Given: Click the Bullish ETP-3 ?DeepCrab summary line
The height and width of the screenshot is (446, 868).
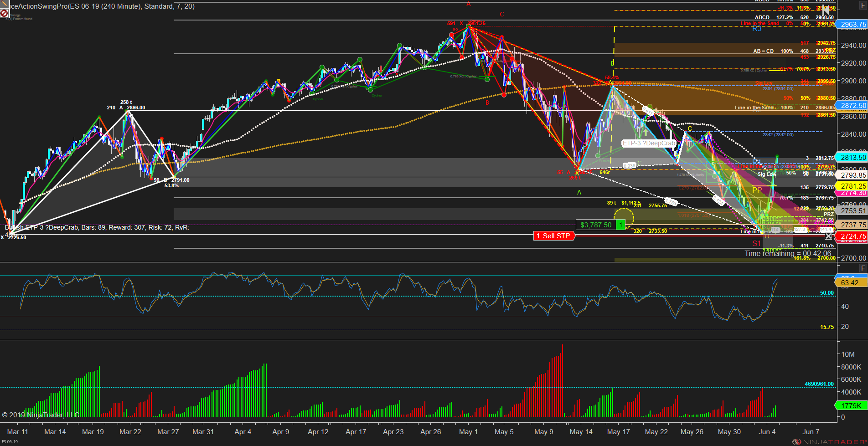Looking at the screenshot, I should click(x=97, y=227).
